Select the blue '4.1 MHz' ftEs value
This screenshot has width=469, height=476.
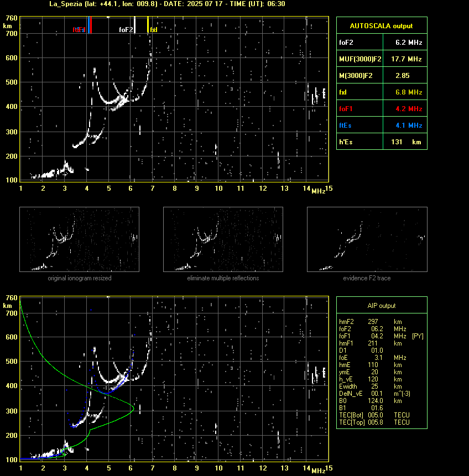tap(409, 125)
